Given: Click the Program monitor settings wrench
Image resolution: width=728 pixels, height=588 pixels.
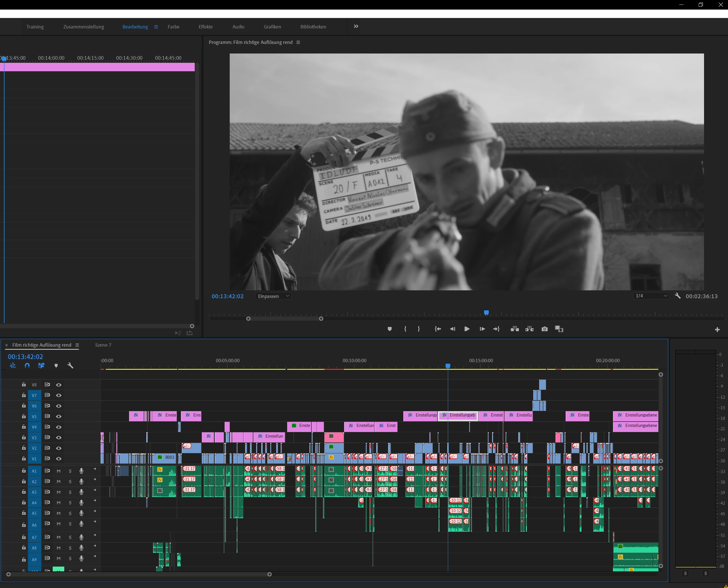Looking at the screenshot, I should [x=678, y=296].
